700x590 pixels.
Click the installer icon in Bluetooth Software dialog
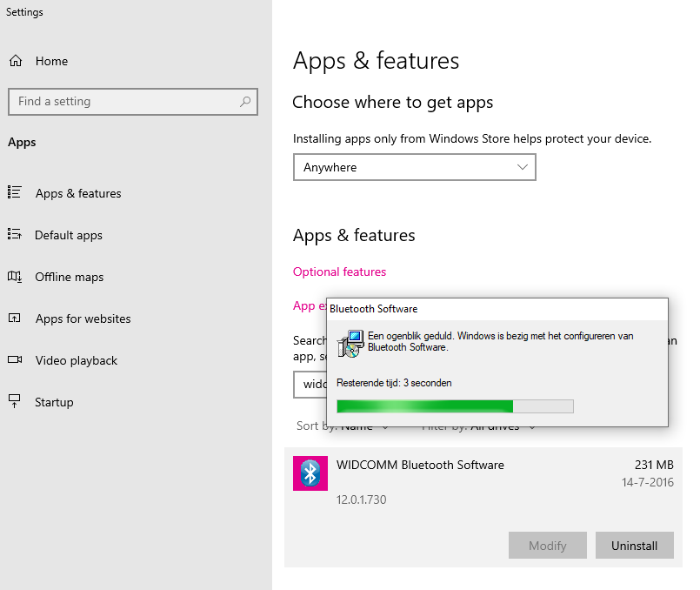pos(350,344)
